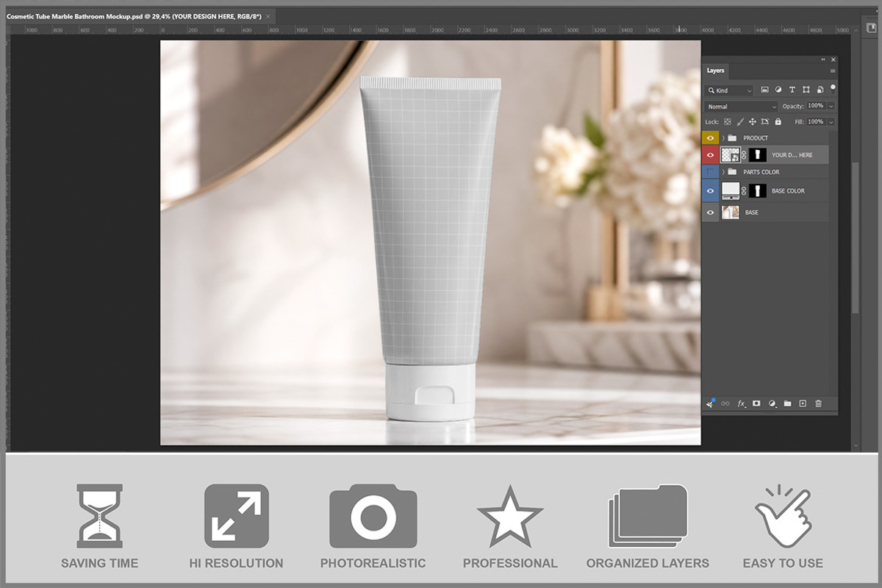Click the PARTS COLOR group folder icon
The width and height of the screenshot is (882, 588).
point(732,172)
